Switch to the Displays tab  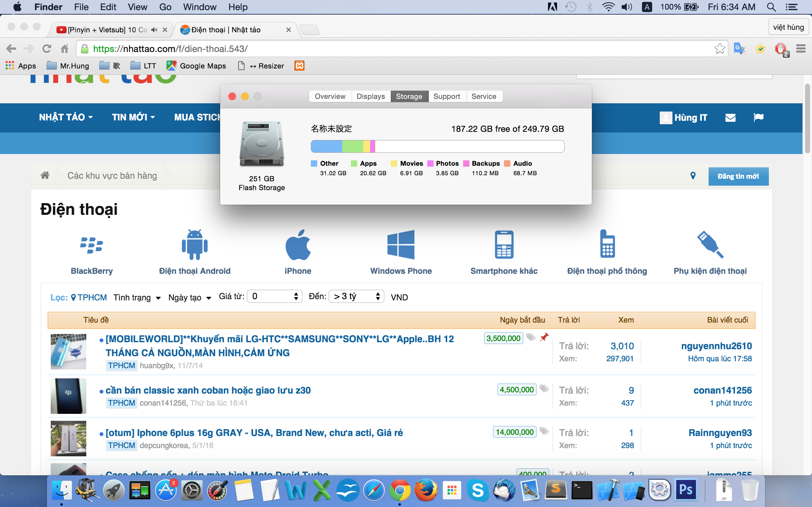click(370, 97)
